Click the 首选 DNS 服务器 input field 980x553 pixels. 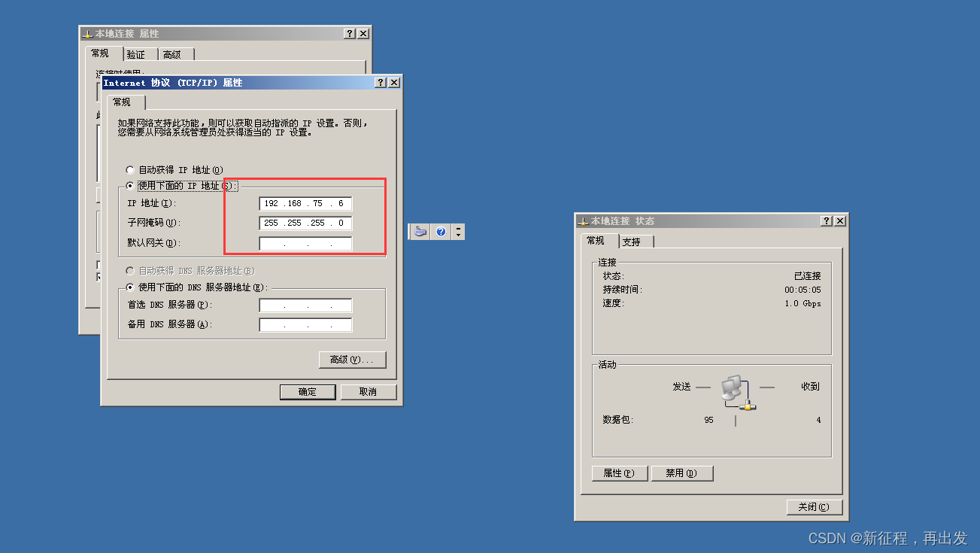click(x=305, y=305)
